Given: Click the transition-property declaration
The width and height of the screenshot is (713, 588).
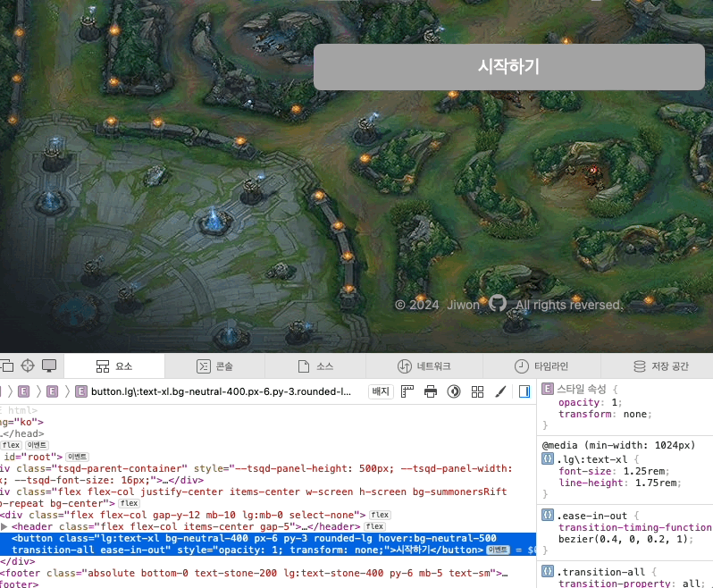Looking at the screenshot, I should coord(632,584).
